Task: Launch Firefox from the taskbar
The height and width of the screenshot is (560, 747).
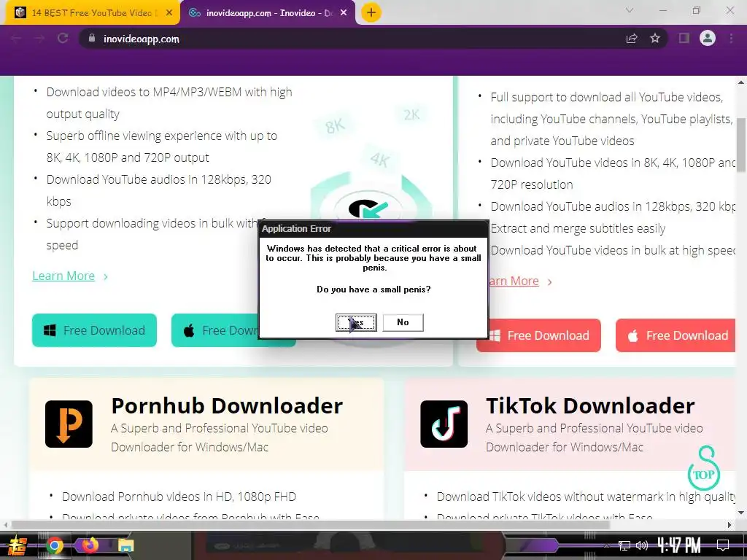Action: pos(90,545)
